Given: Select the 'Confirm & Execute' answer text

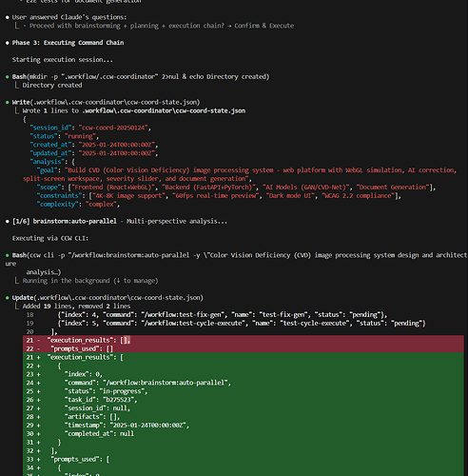Looking at the screenshot, I should coord(263,26).
